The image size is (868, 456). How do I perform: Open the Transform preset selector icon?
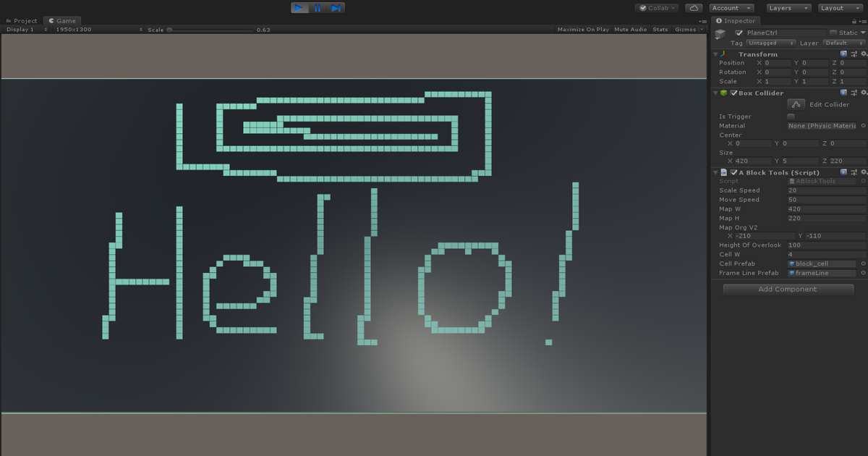(854, 54)
